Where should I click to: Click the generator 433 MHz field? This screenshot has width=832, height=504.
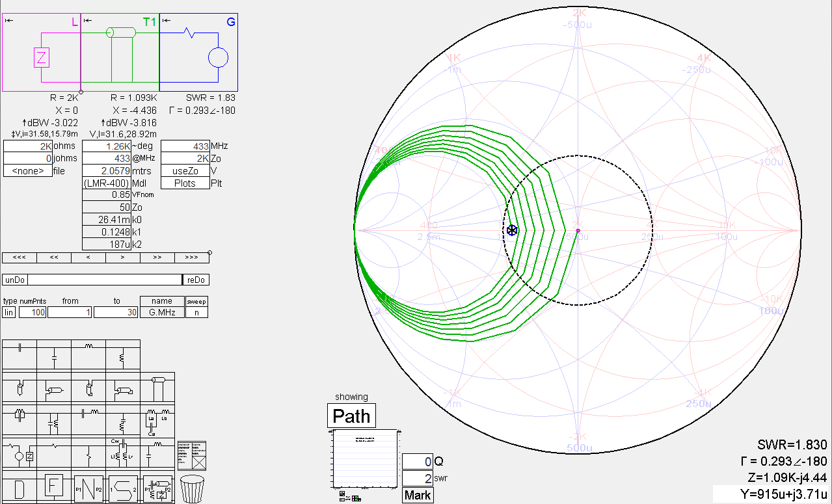coord(185,146)
